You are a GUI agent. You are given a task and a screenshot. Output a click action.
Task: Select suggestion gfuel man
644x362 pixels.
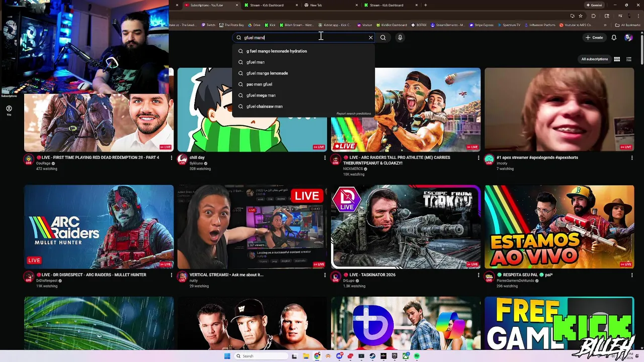(303, 62)
